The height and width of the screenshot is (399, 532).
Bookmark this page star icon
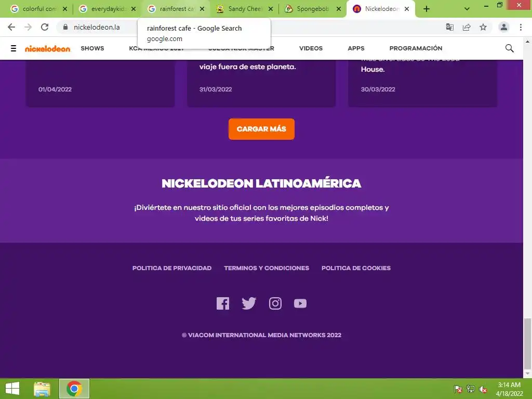click(x=483, y=27)
